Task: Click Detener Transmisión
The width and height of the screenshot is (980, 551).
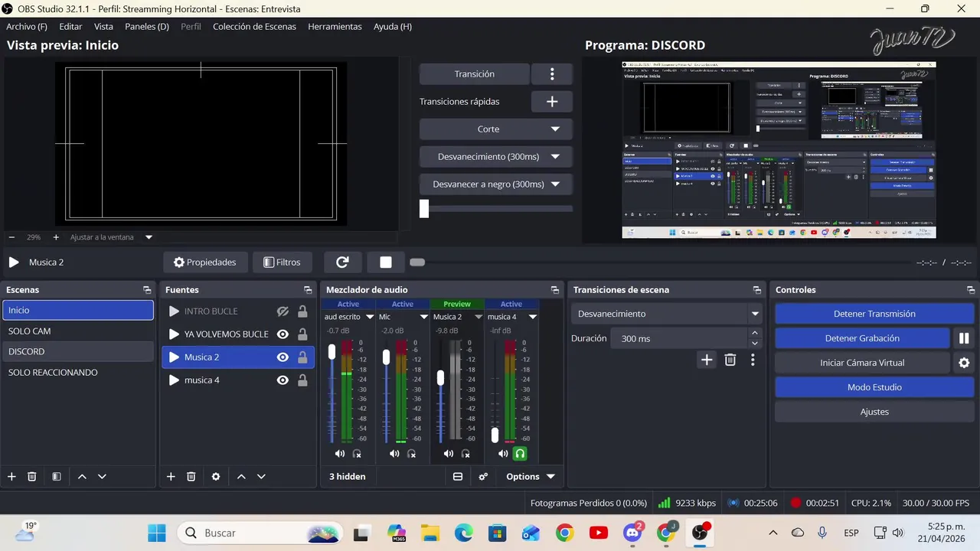Action: pos(874,314)
